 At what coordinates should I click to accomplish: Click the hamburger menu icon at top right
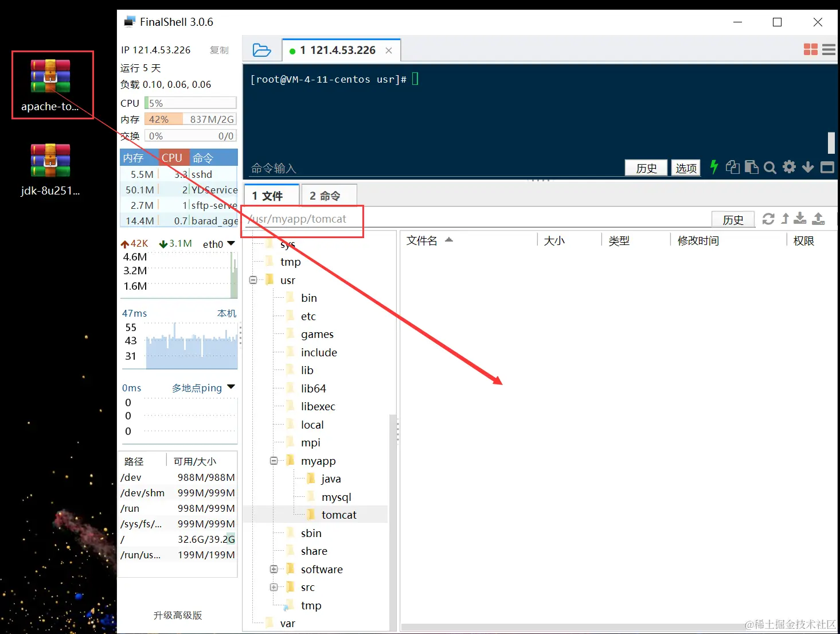point(828,49)
